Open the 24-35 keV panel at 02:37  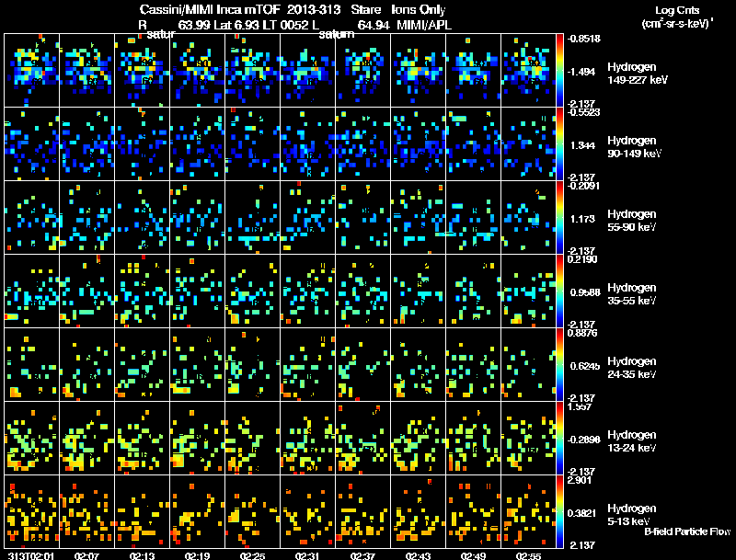(362, 365)
